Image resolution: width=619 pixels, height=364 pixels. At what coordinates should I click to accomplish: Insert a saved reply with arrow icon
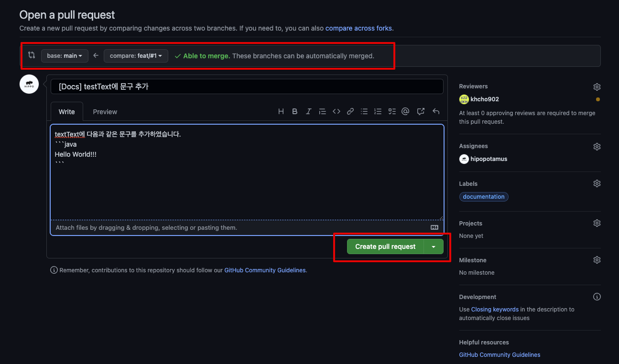click(x=436, y=111)
